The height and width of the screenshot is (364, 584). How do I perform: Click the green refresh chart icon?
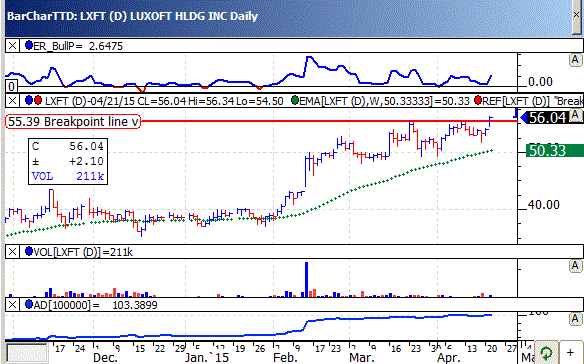point(546,352)
